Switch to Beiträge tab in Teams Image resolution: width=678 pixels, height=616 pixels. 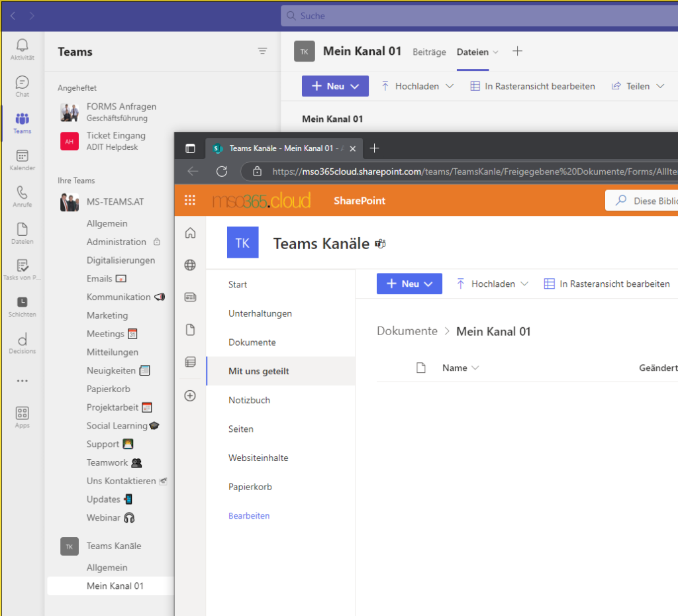pos(429,52)
